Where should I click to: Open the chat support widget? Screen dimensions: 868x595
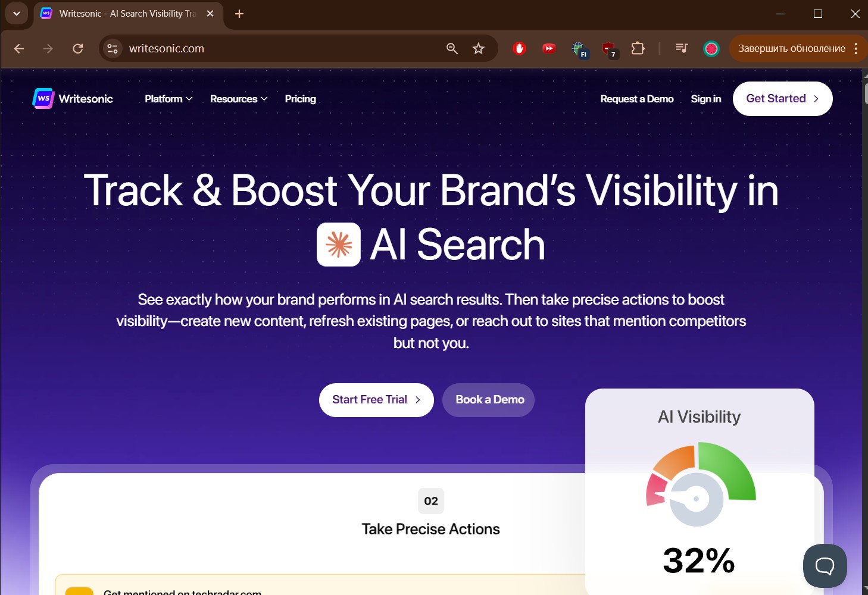[x=825, y=566]
